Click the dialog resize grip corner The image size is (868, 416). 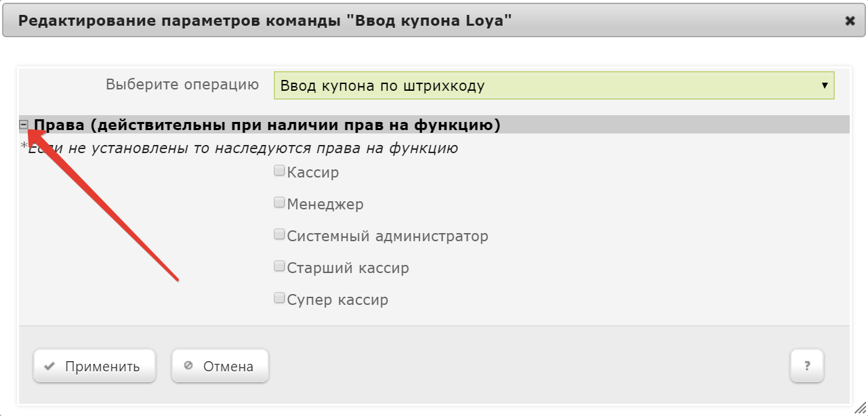(x=861, y=409)
